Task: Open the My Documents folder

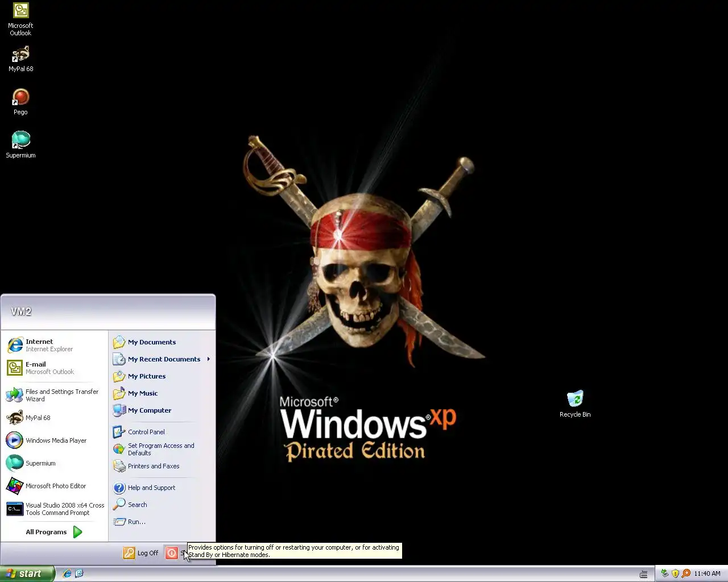Action: pyautogui.click(x=162, y=342)
